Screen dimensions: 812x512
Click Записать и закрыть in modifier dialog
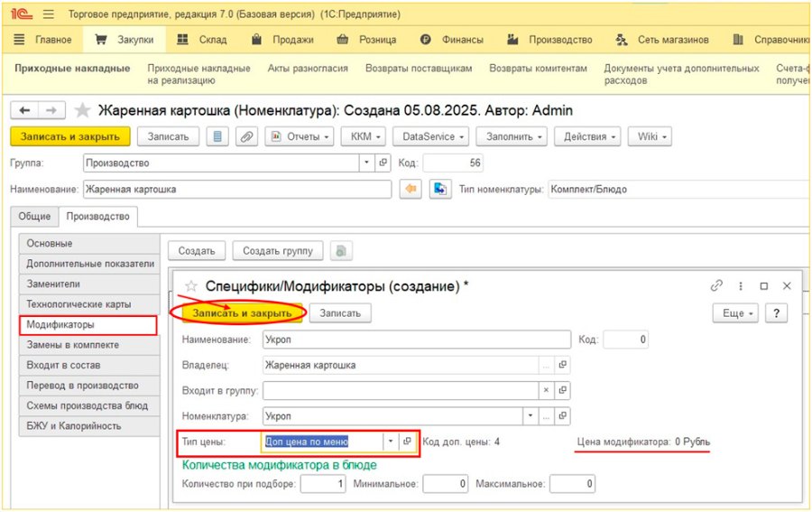(242, 313)
